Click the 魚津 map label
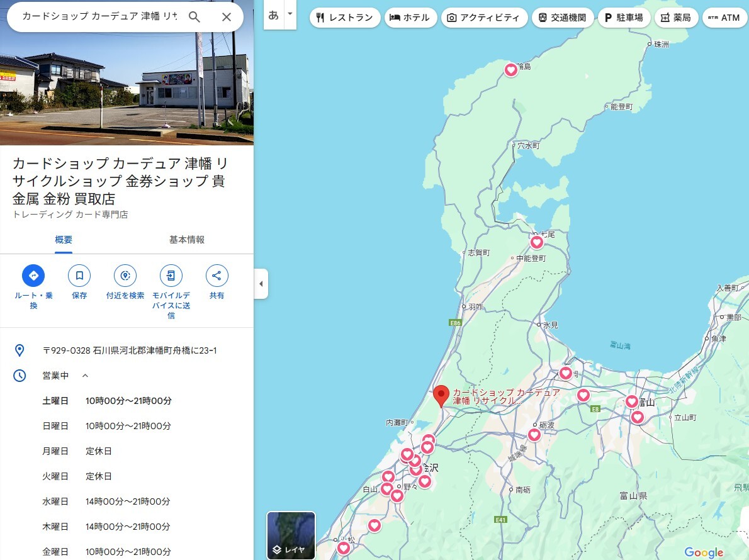This screenshot has width=749, height=560. (x=718, y=339)
